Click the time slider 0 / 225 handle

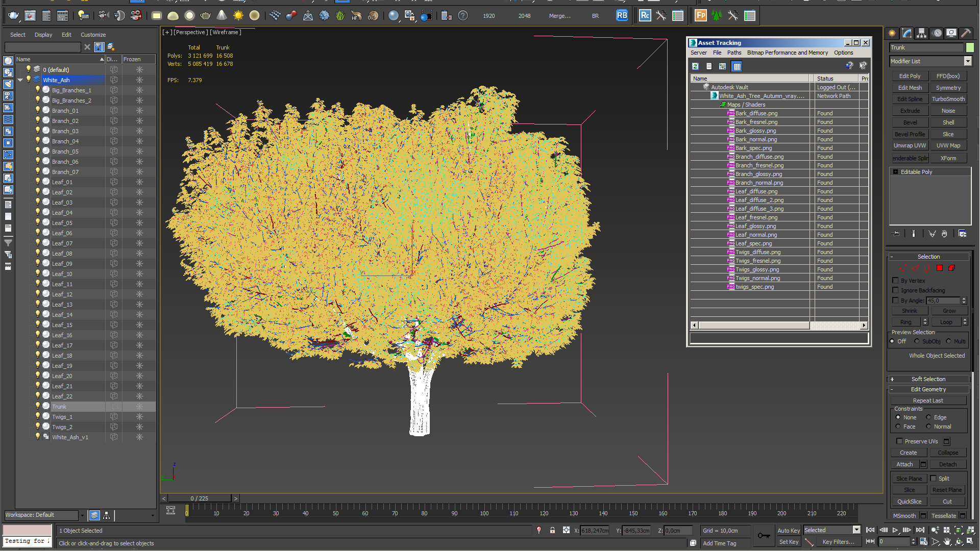point(199,498)
